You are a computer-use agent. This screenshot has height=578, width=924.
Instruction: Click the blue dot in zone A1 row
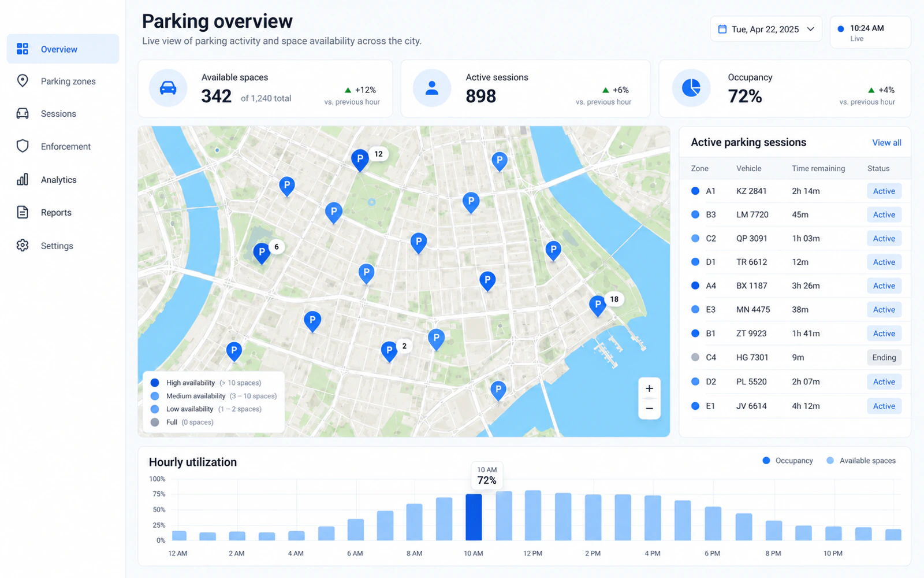pyautogui.click(x=695, y=191)
